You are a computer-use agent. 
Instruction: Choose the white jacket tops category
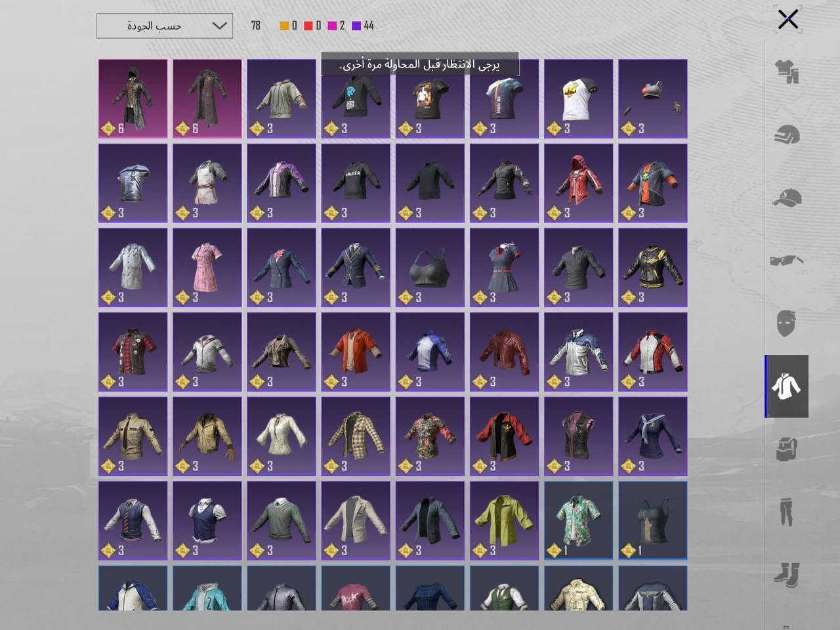click(x=786, y=387)
